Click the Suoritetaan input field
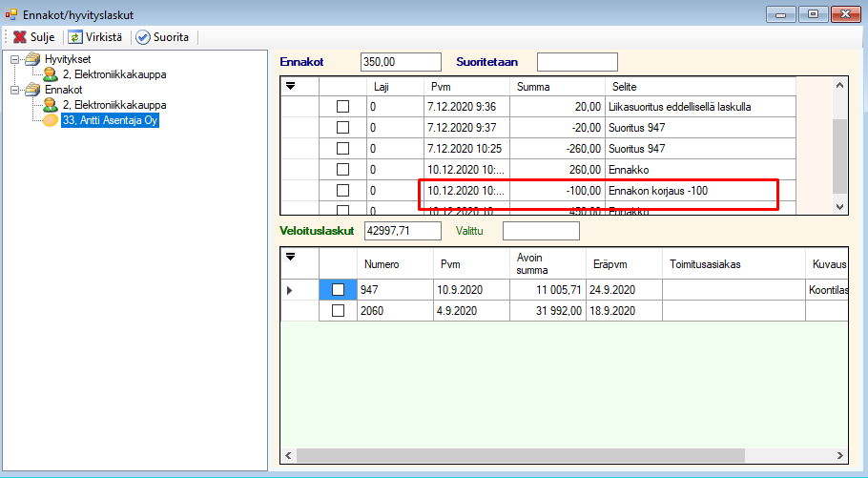The image size is (868, 478). click(x=576, y=62)
